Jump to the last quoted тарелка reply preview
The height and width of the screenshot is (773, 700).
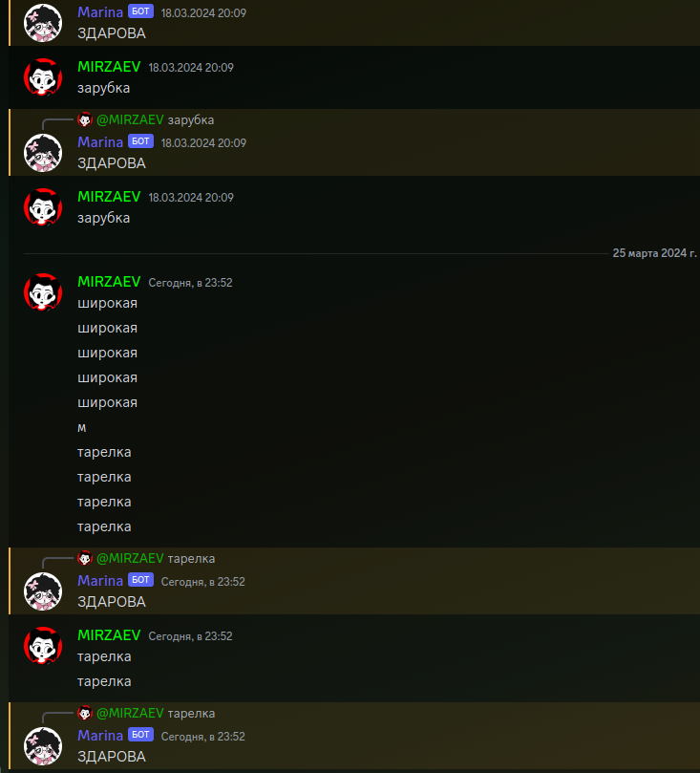click(191, 714)
